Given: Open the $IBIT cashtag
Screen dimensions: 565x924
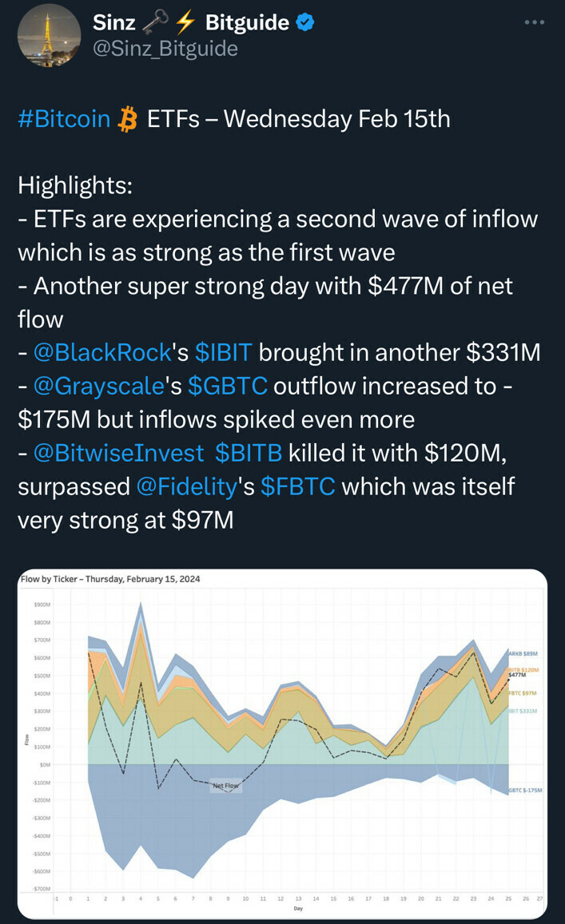Looking at the screenshot, I should (224, 352).
